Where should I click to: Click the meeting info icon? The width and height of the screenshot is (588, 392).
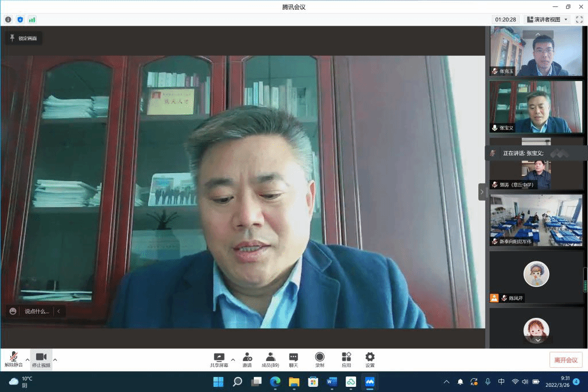[x=8, y=20]
